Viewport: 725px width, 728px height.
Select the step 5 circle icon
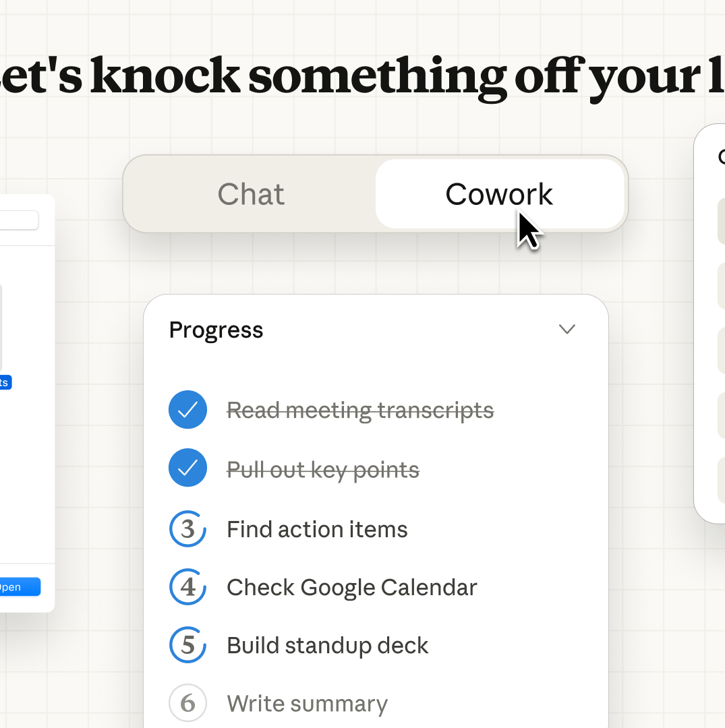pos(187,645)
